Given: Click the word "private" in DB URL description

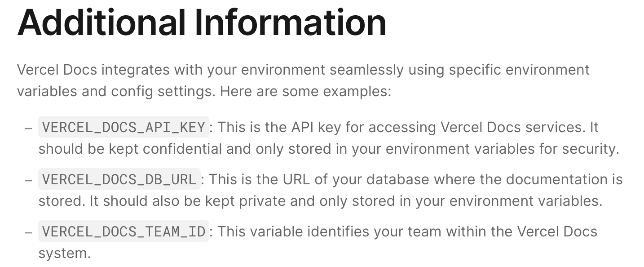Looking at the screenshot, I should (x=260, y=201).
